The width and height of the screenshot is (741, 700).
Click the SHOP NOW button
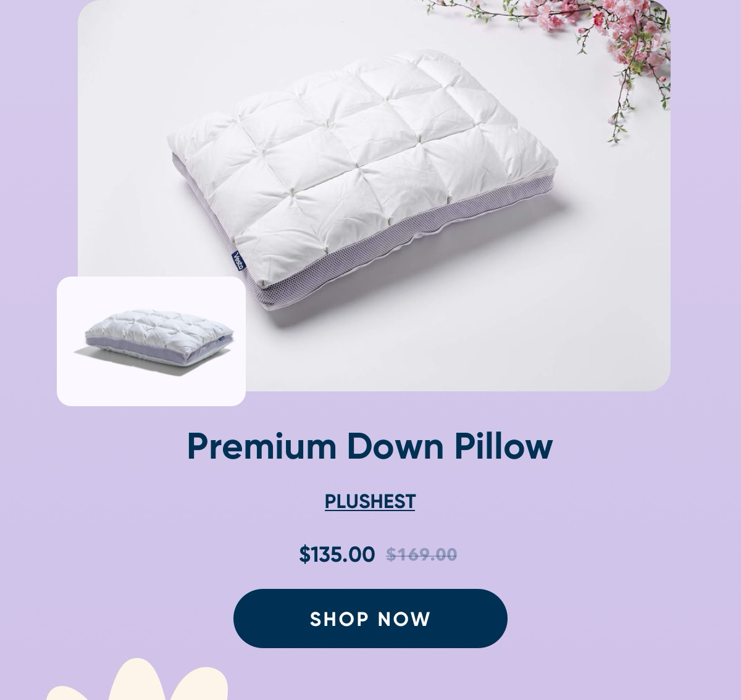point(371,618)
